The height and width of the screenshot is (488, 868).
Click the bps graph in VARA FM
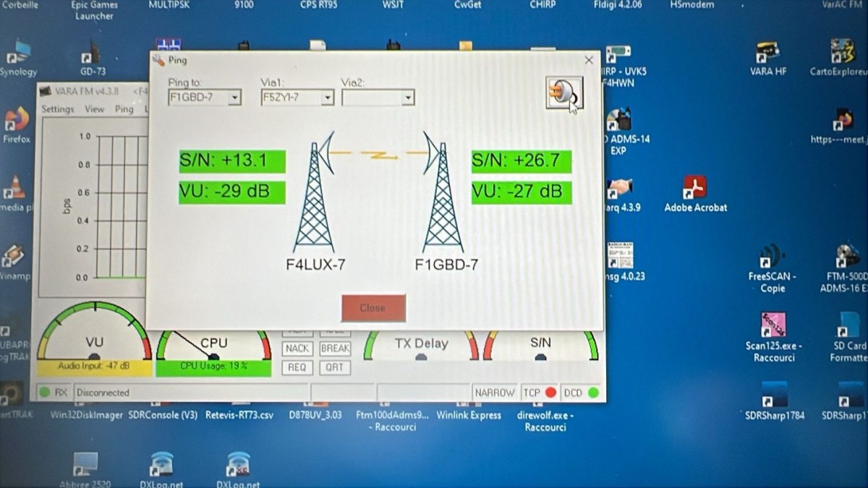pos(93,207)
